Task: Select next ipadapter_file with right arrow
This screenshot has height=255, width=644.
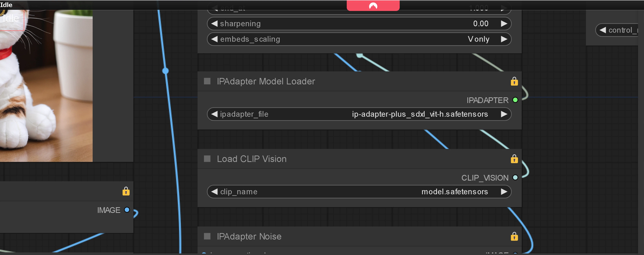Action: (x=504, y=114)
